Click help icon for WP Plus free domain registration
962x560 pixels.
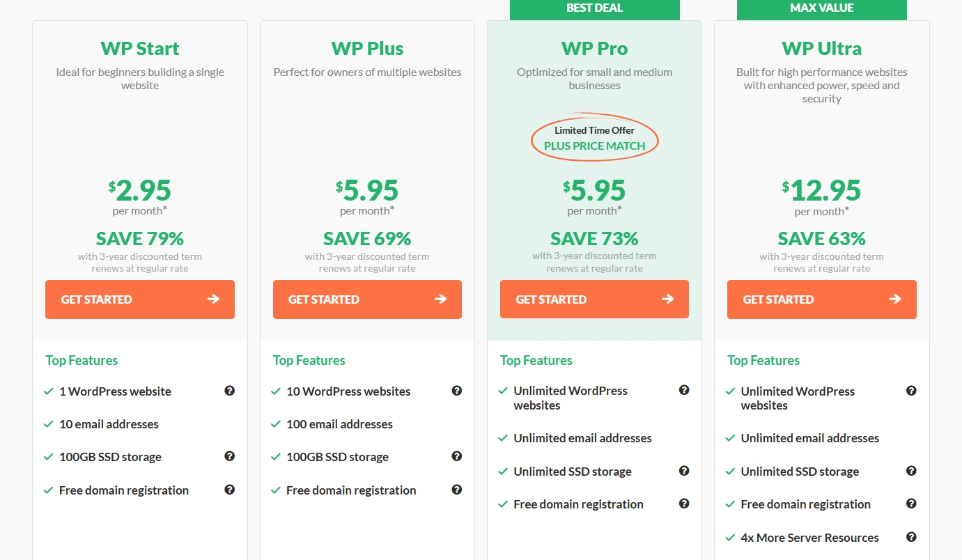456,490
